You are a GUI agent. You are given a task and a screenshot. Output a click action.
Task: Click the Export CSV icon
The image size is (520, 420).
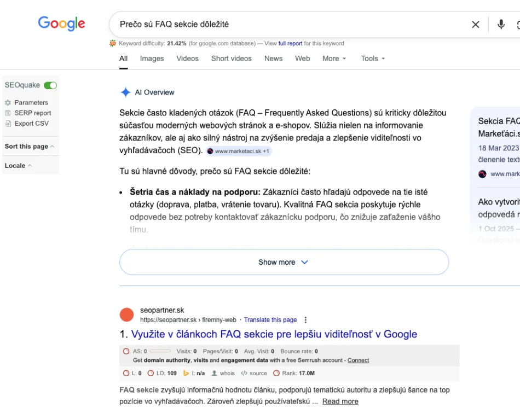click(8, 124)
